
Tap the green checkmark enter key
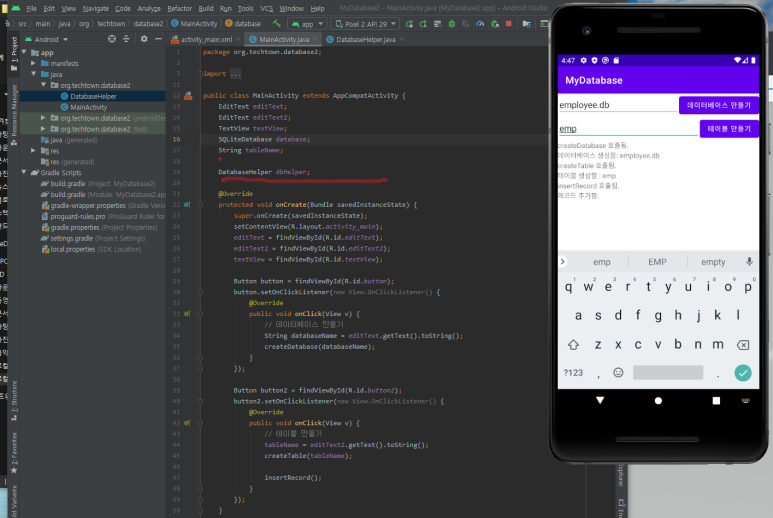pos(743,373)
